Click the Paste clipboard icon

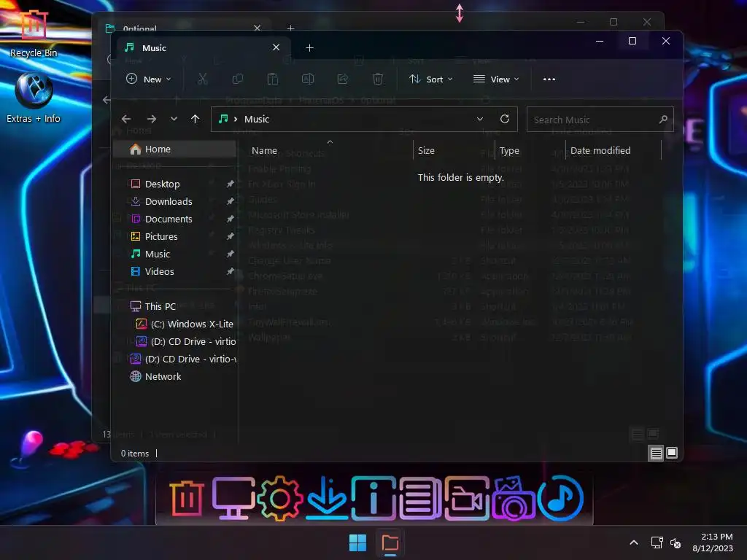pos(273,79)
